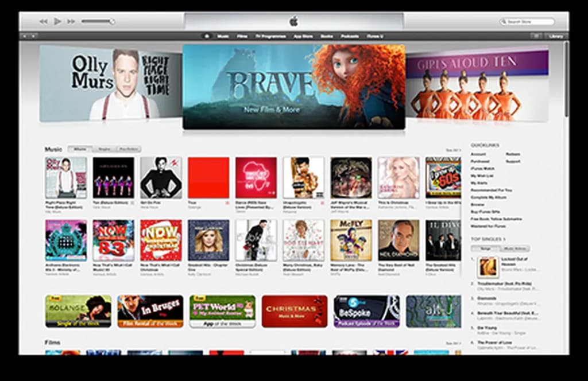The width and height of the screenshot is (588, 381).
Task: Switch Top Singles to Music Videos
Action: [514, 248]
